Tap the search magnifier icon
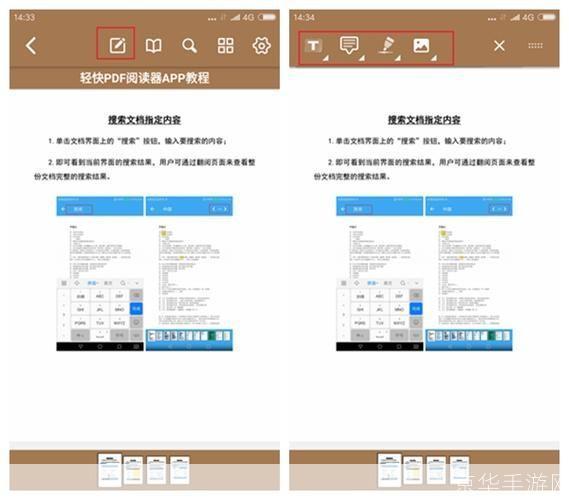Viewport: 569px width, 500px height. (x=189, y=46)
